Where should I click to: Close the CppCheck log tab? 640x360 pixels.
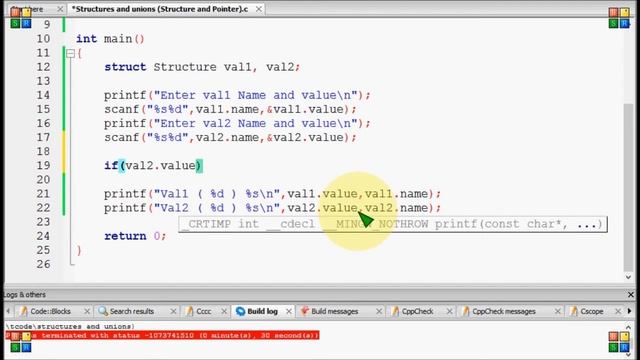tap(449, 311)
